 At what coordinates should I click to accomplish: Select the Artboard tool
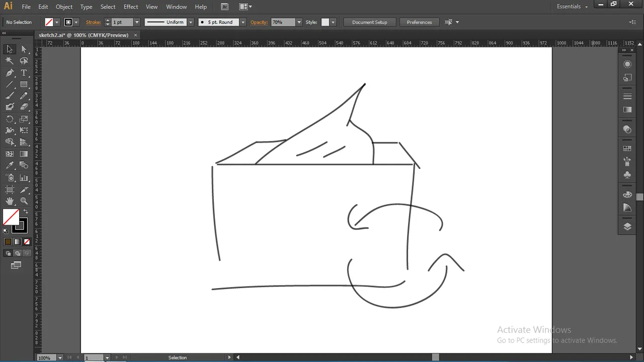(10, 190)
